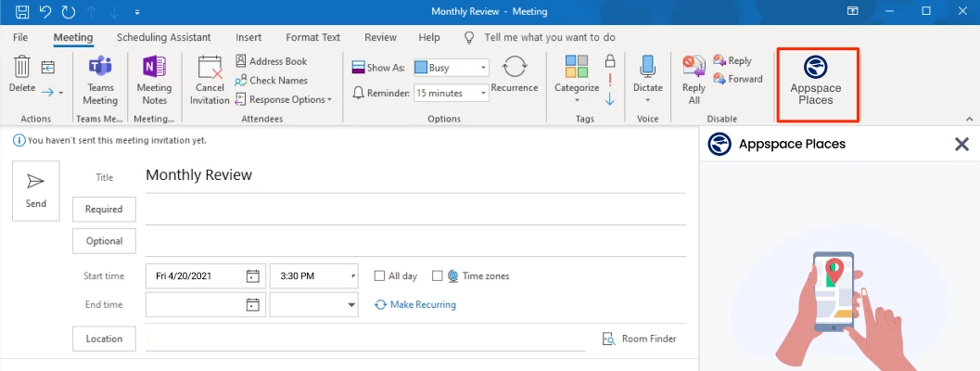Click the Location button

104,339
